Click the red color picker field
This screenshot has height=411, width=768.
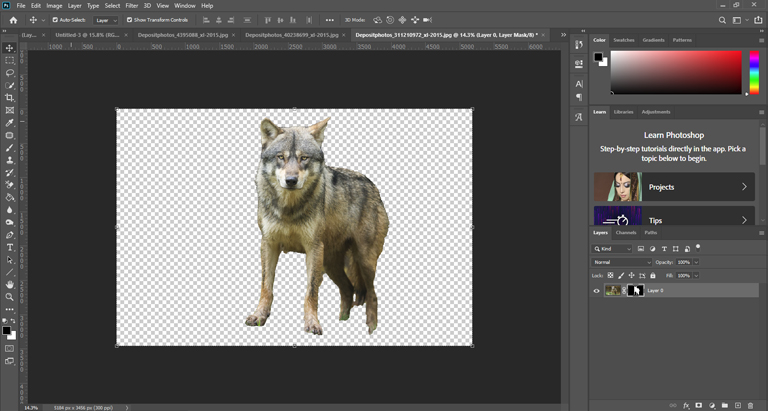pyautogui.click(x=677, y=72)
